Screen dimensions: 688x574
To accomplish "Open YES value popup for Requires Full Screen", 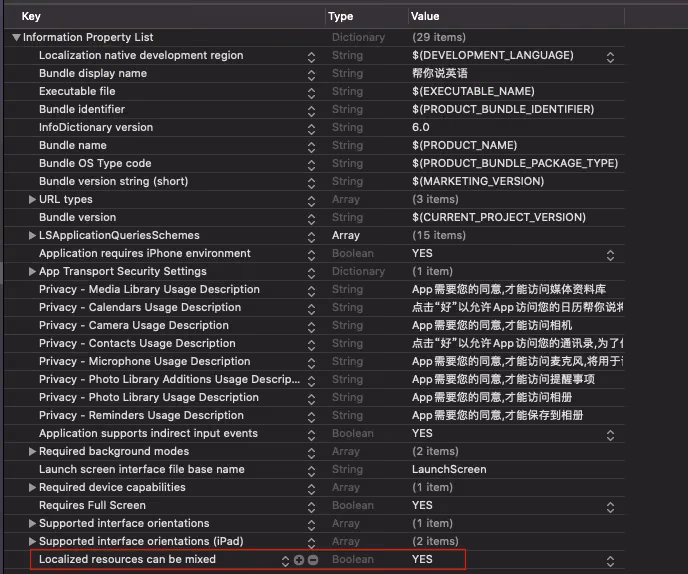I will 610,506.
